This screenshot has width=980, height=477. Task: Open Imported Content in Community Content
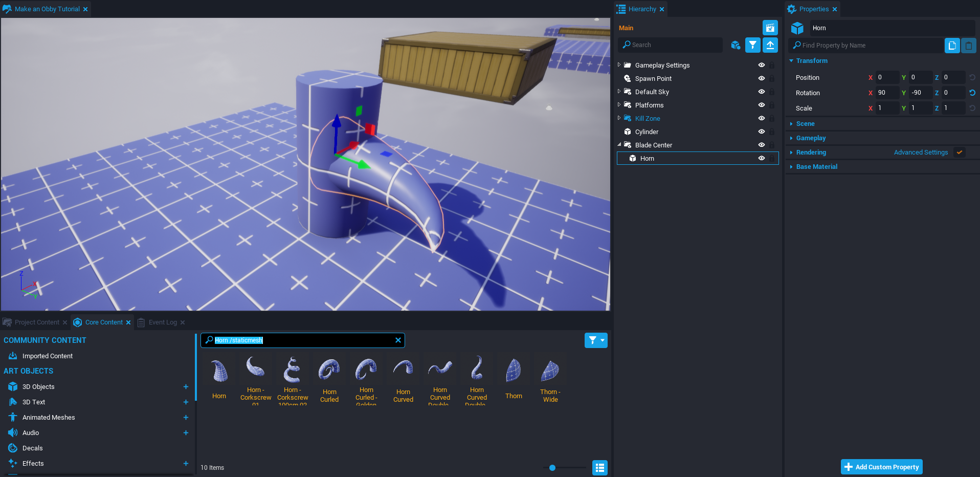pos(47,356)
